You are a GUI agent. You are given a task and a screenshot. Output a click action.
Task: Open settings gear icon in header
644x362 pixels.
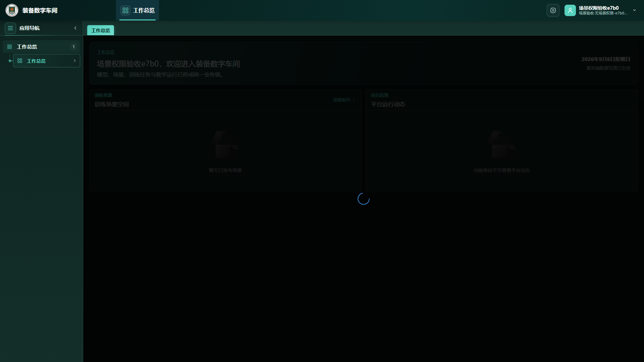pos(553,10)
